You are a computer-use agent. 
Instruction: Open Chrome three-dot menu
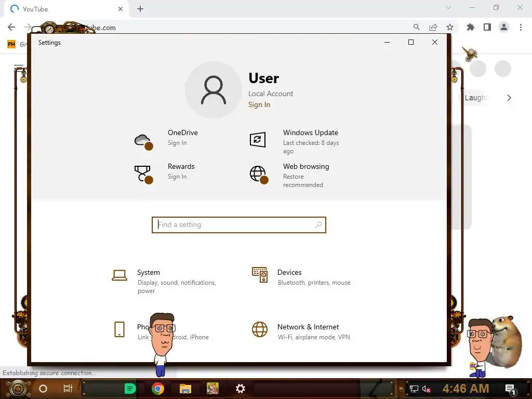click(x=521, y=27)
